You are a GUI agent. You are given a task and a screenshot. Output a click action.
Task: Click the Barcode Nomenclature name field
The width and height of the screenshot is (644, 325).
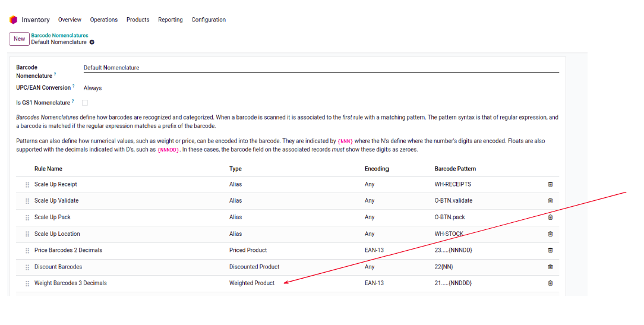pyautogui.click(x=321, y=68)
